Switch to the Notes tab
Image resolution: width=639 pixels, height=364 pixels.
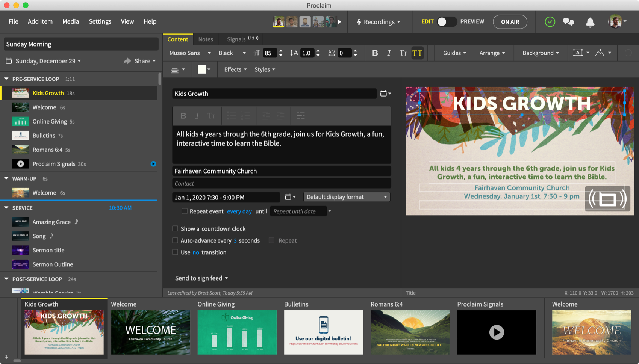206,39
